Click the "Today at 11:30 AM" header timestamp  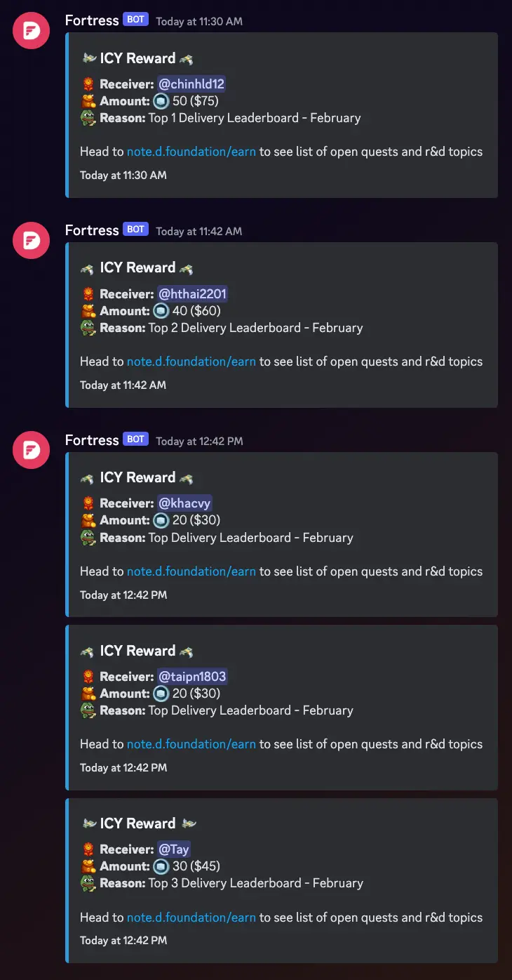199,21
